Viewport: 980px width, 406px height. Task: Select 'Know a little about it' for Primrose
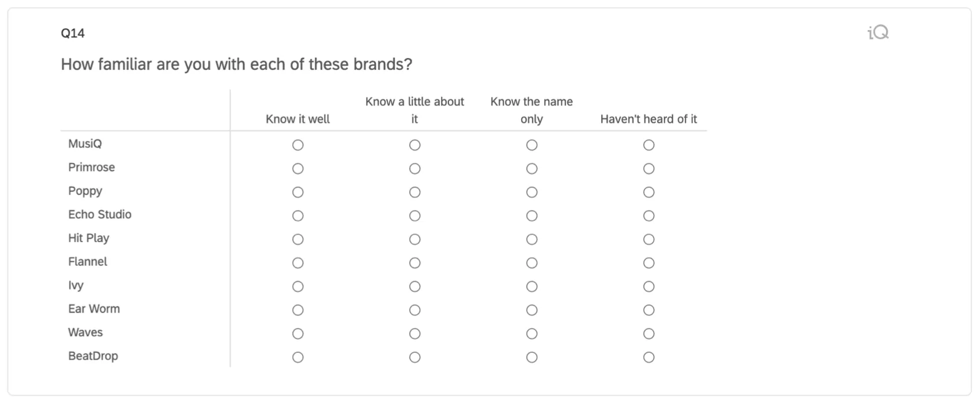tap(414, 169)
